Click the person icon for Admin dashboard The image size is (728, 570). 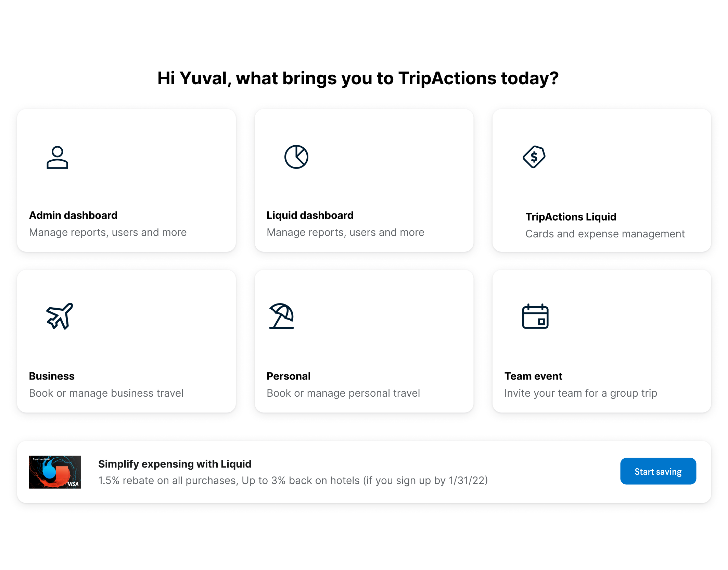click(57, 157)
